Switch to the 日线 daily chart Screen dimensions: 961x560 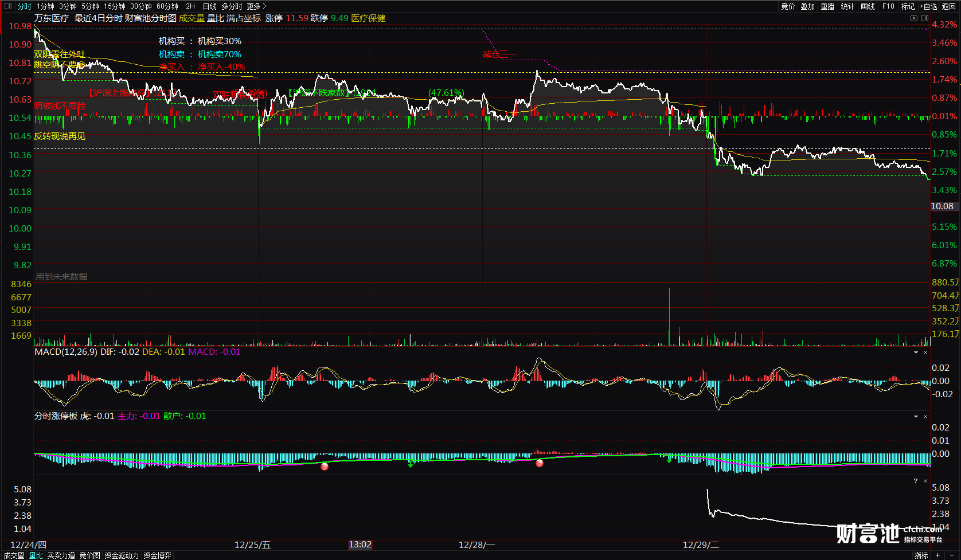[209, 6]
